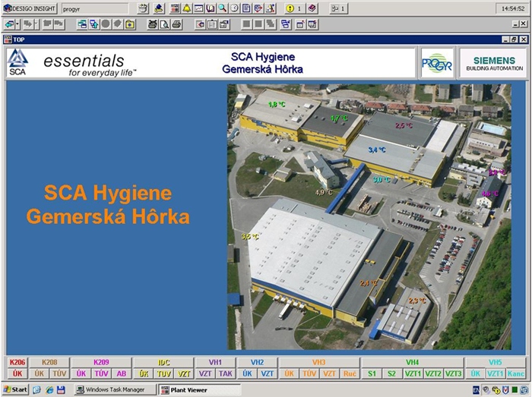
Task: Open the VH5 VZT1 page
Action: [x=496, y=373]
